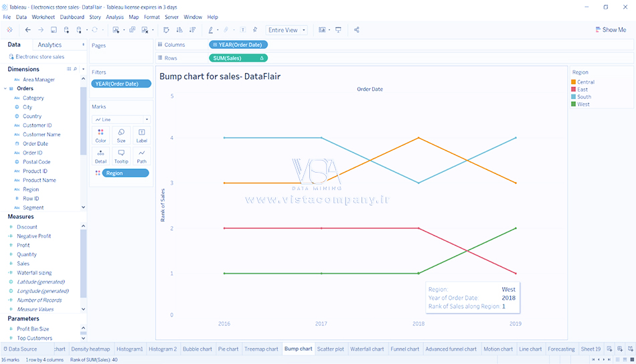Viewport: 636px width, 364px height.
Task: Open the Analysis menu
Action: click(x=114, y=17)
